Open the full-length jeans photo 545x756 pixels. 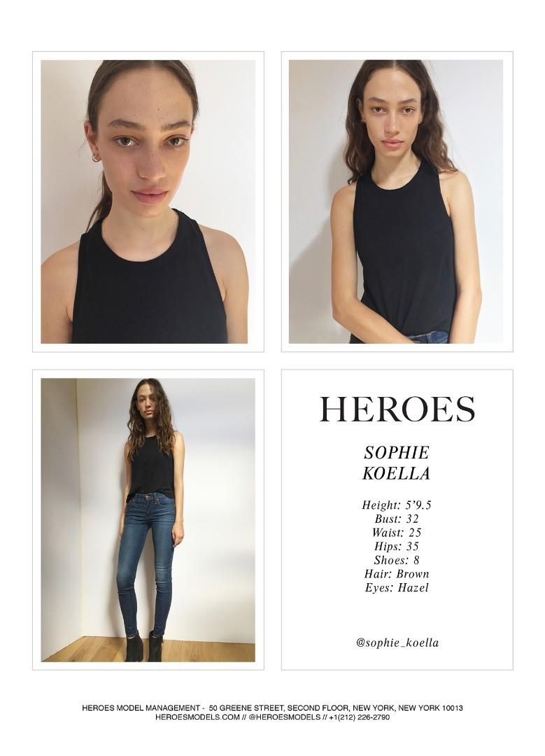(148, 519)
